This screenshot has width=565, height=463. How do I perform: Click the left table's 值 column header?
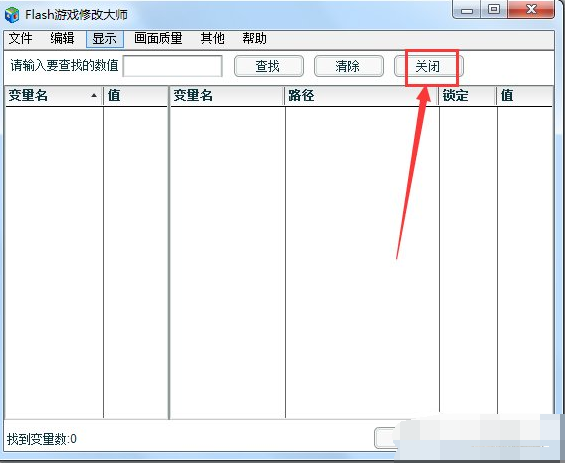[x=136, y=96]
